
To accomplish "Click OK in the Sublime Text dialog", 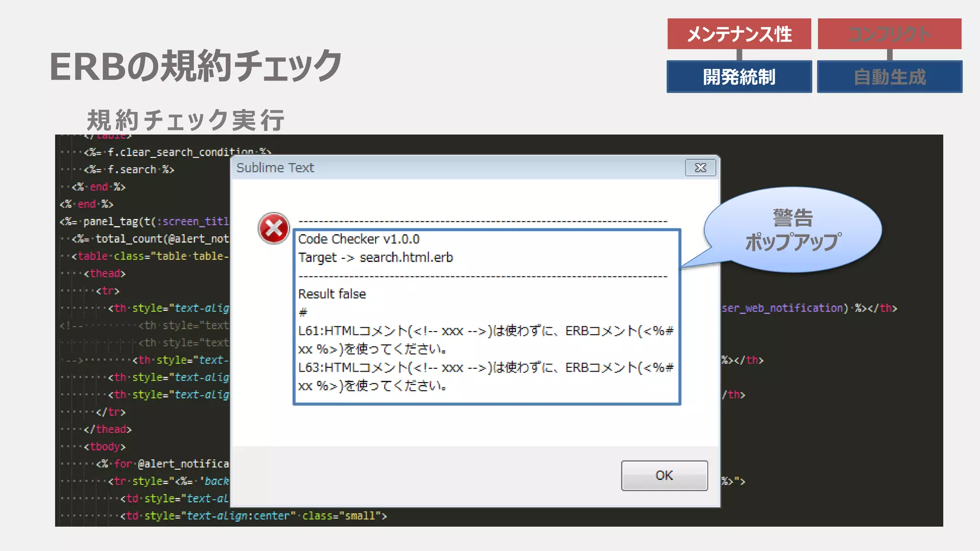I will [x=664, y=475].
